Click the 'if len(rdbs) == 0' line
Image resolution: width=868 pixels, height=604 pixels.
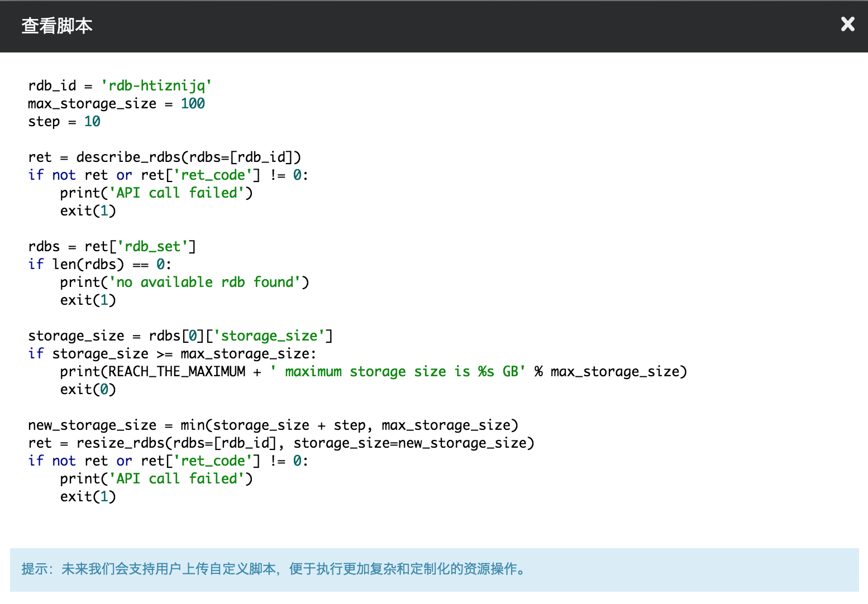click(x=99, y=264)
